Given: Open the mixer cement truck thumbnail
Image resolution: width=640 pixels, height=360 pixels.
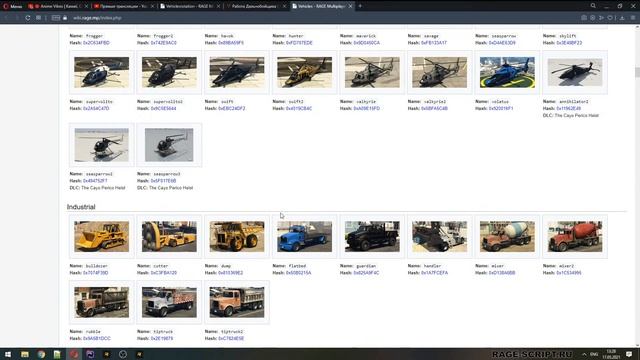Looking at the screenshot, I should coord(507,237).
